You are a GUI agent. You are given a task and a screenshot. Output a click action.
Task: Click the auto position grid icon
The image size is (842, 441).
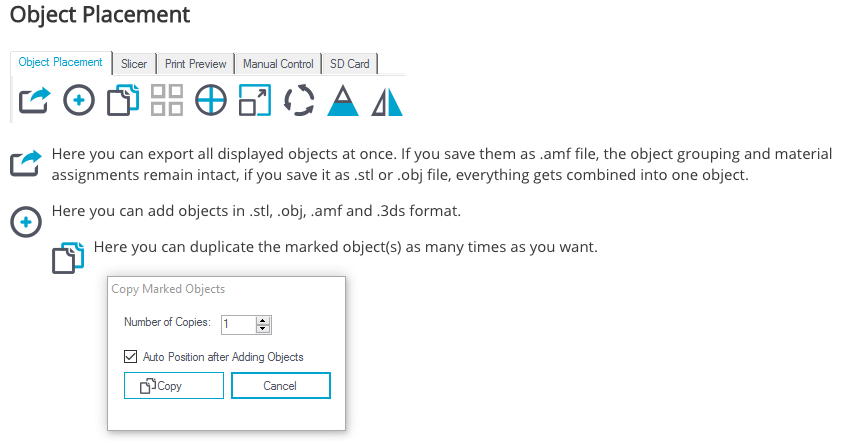tap(167, 100)
